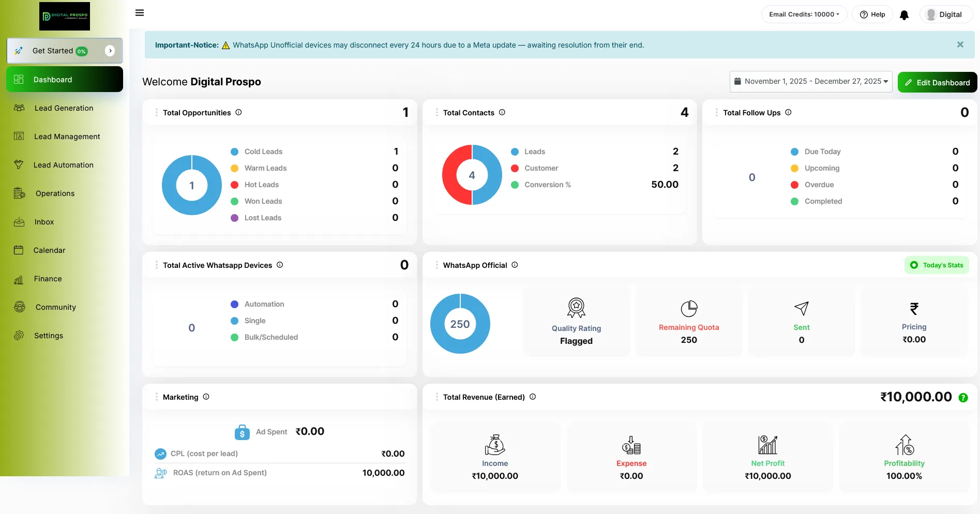Click the Remaining Quota pie icon
This screenshot has width=980, height=514.
coord(689,309)
